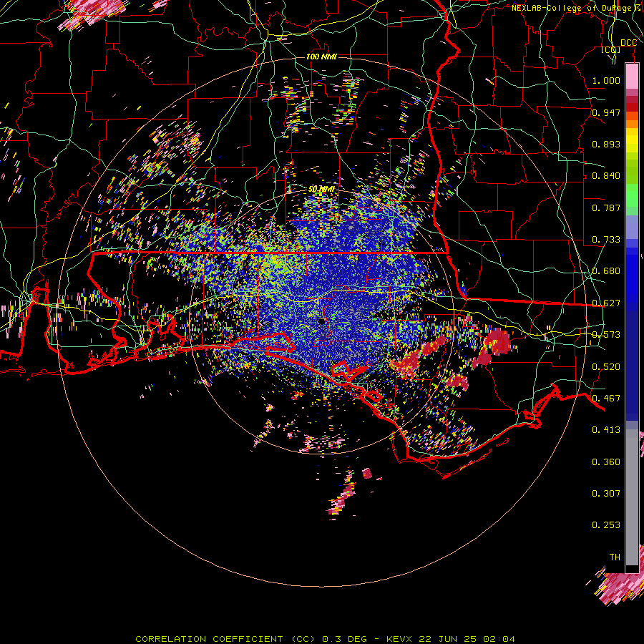Click the black radar site dot at center
644x644 pixels.
point(321,321)
